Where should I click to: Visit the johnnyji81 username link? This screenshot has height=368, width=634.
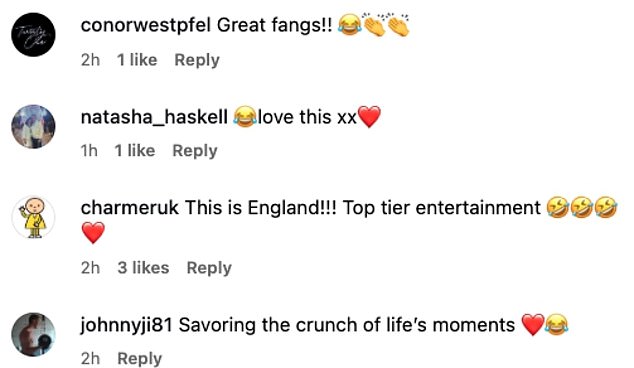click(127, 325)
